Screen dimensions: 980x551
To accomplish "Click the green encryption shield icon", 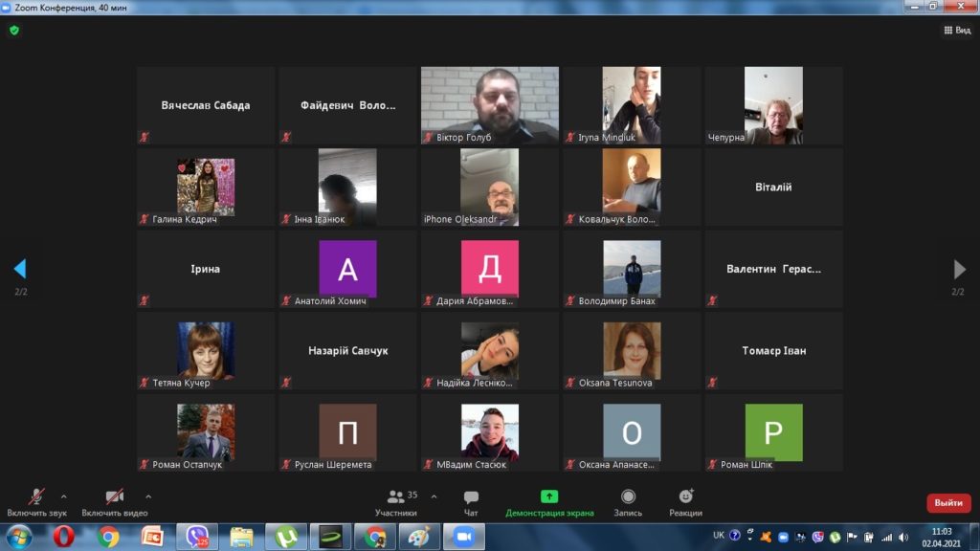I will click(x=14, y=31).
